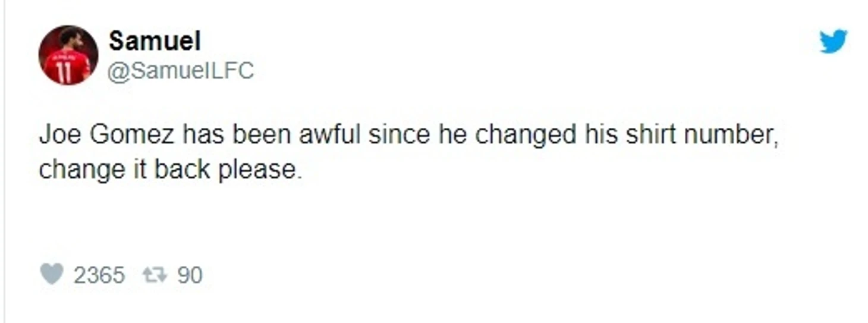Click the number 11 on avatar shirt
This screenshot has height=323, width=868.
(63, 71)
